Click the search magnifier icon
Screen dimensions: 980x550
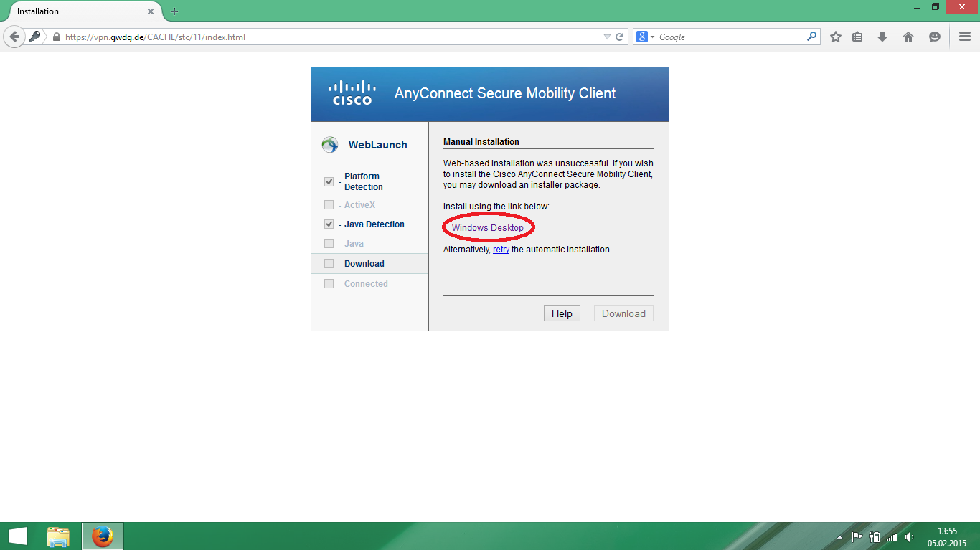click(811, 36)
